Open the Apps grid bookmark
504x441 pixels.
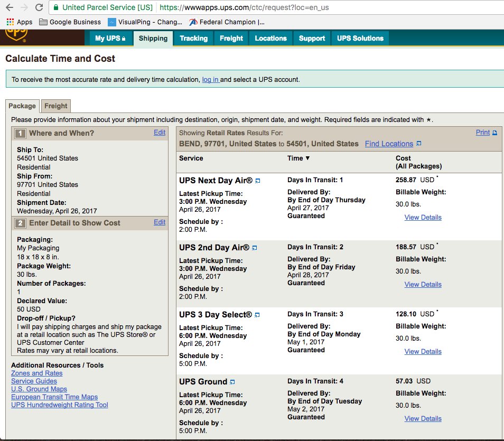click(x=20, y=22)
